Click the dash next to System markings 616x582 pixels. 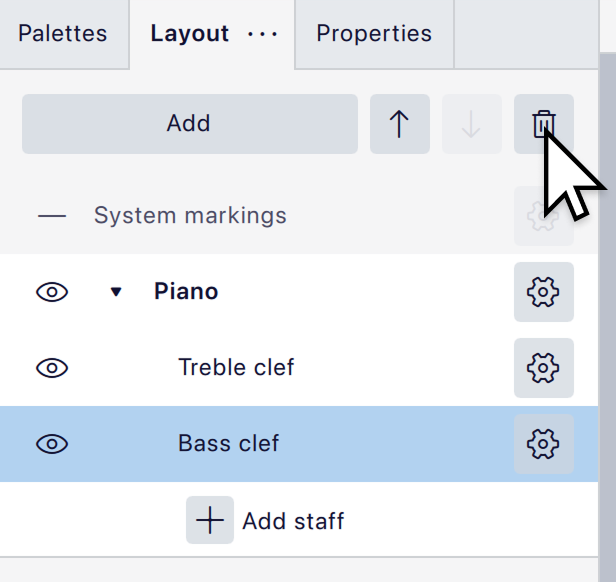[52, 216]
